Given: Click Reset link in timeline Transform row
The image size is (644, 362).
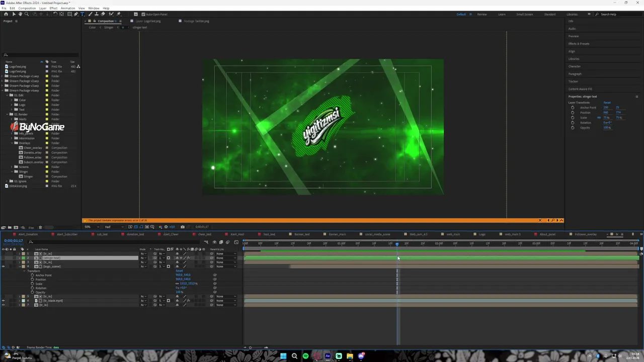Looking at the screenshot, I should 179,270.
